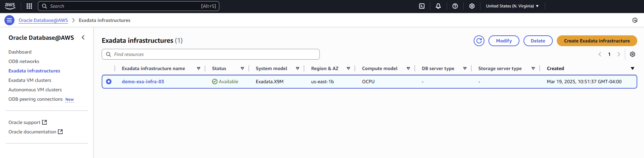644x158 pixels.
Task: Toggle the hamburger navigation menu
Action: (9, 20)
